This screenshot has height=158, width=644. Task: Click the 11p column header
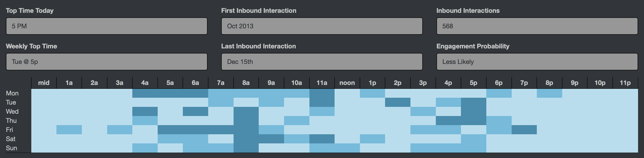pyautogui.click(x=625, y=83)
